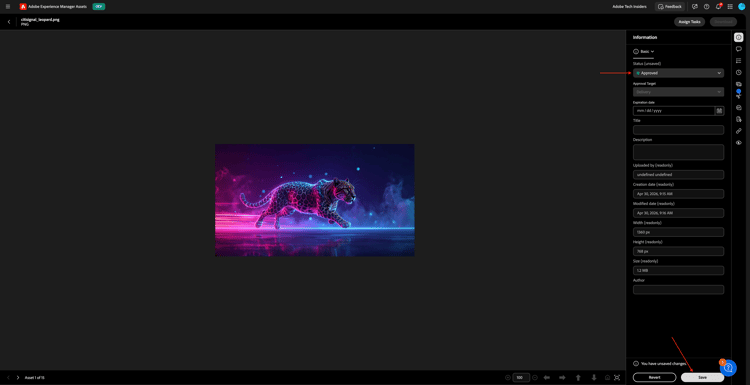This screenshot has height=385, width=750.
Task: Click the Description text area
Action: click(x=678, y=152)
